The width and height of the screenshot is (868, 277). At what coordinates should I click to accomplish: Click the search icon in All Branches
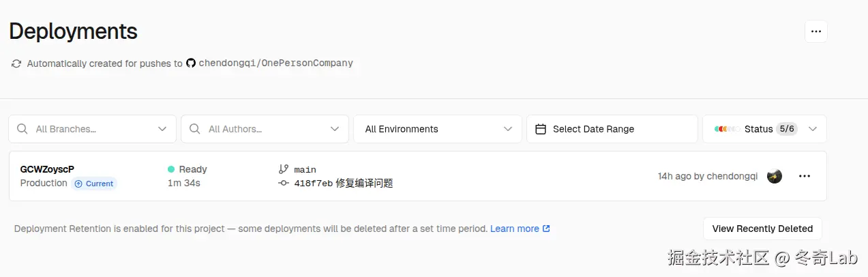point(23,129)
